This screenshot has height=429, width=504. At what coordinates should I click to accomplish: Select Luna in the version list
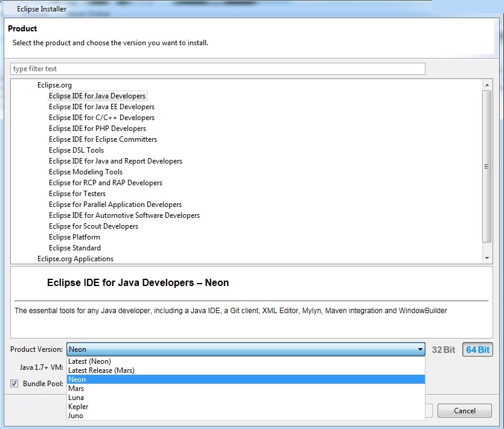[x=246, y=398]
